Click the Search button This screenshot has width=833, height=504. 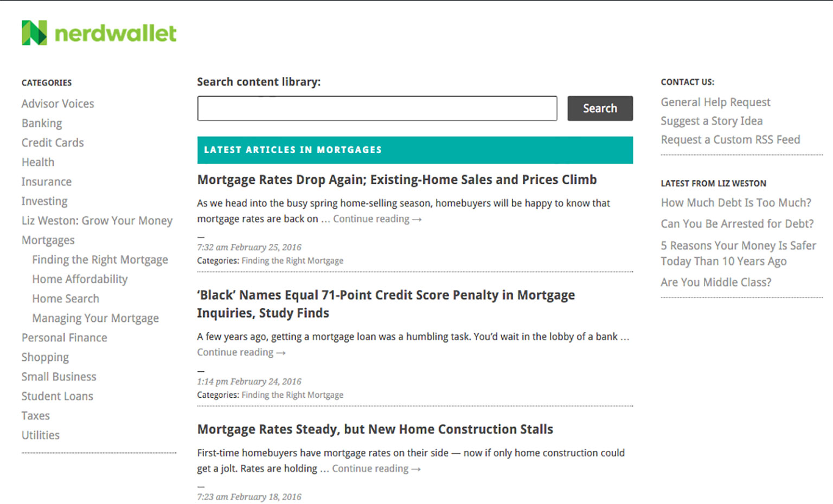point(600,108)
